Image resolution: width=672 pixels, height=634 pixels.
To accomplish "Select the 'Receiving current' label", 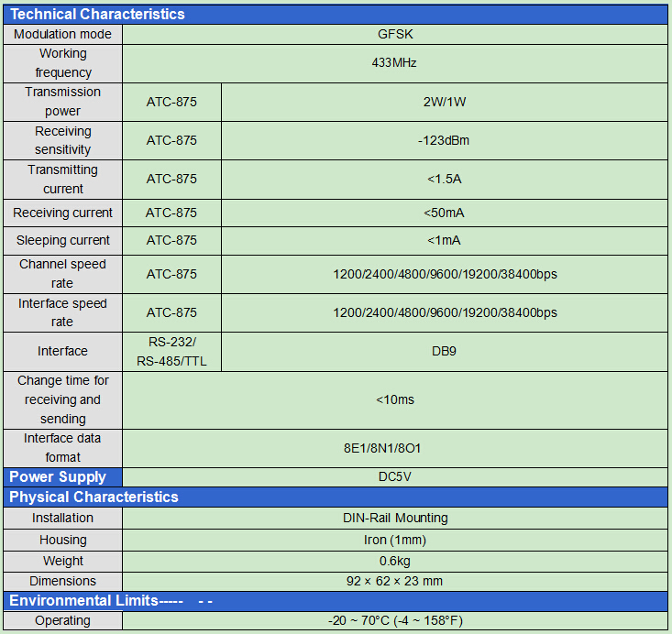I will (x=62, y=213).
